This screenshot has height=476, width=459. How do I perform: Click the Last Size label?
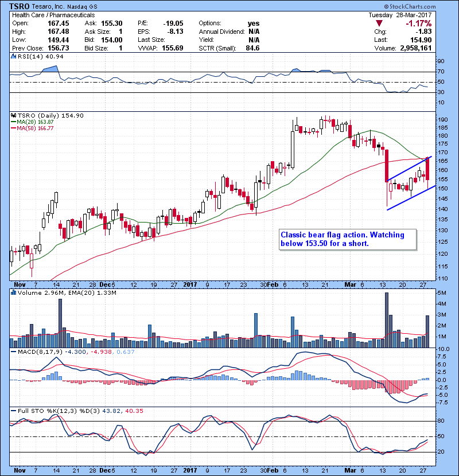click(x=151, y=40)
